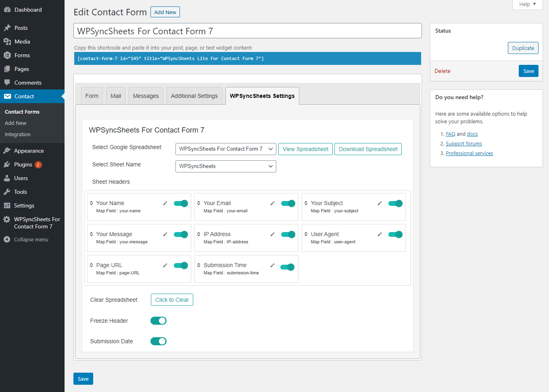Click the Appearance brush icon
549x392 pixels.
coord(7,151)
